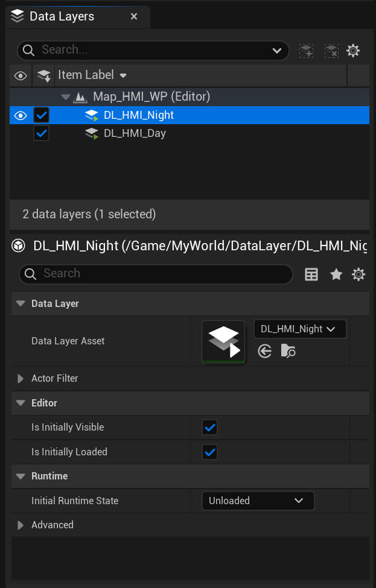Image resolution: width=376 pixels, height=588 pixels.
Task: Toggle visibility eye for DL_HMI_Night
Action: 21,115
